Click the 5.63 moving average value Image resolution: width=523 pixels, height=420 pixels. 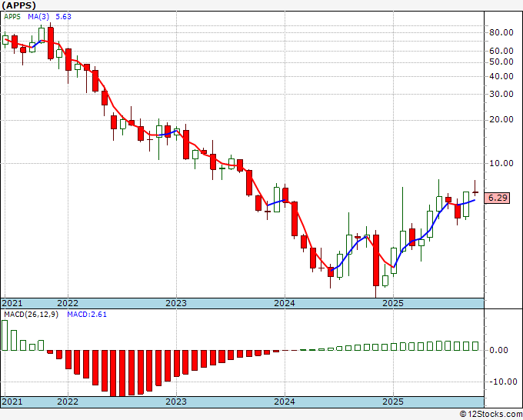[63, 17]
